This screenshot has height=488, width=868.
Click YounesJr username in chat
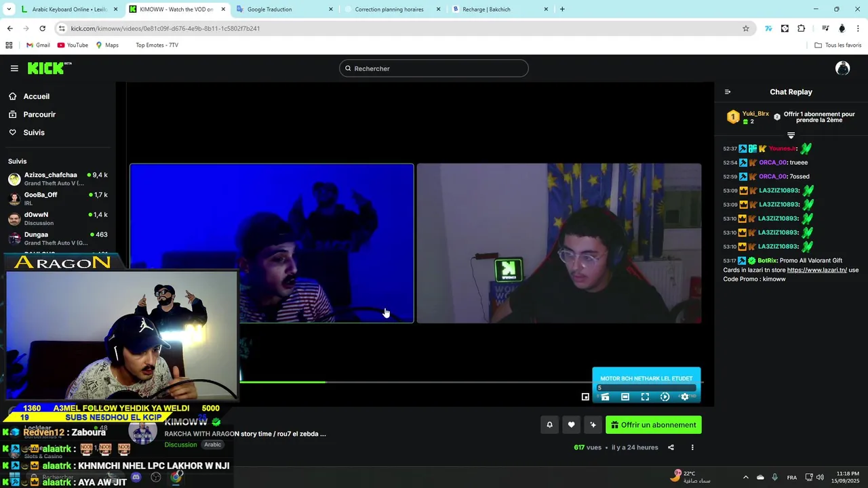coord(782,148)
